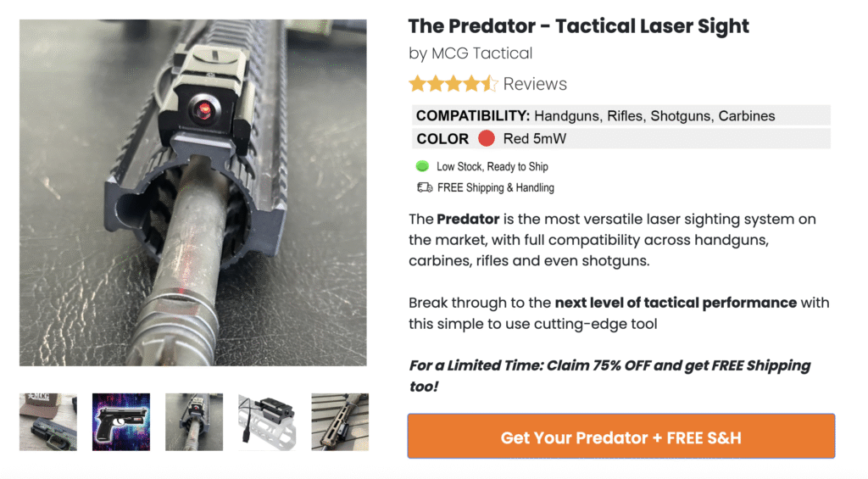Click the Compatibility row text
Viewport: 868px width, 479px height.
pyautogui.click(x=595, y=116)
